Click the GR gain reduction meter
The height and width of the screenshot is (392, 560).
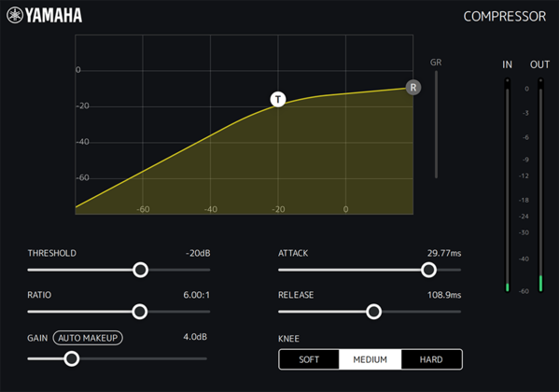(435, 123)
